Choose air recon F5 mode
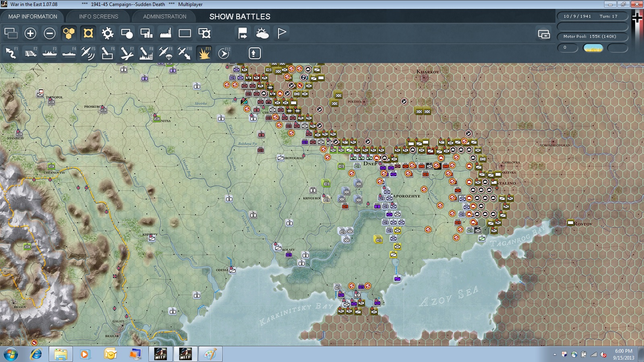 [88, 53]
